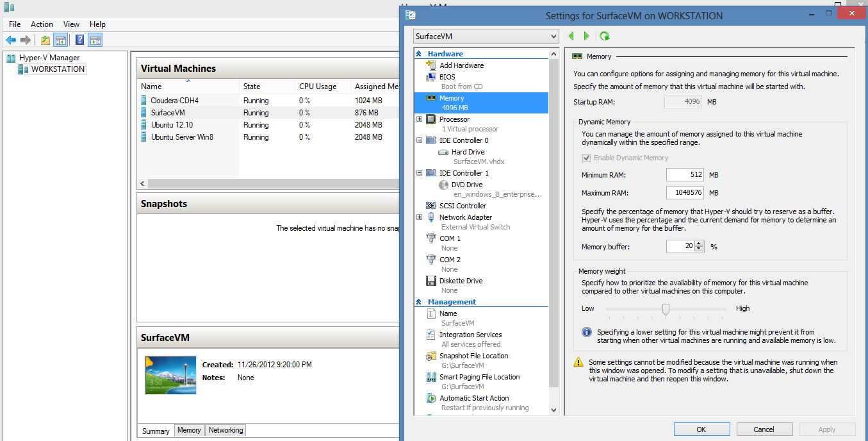Switch to the Networking tab

tap(225, 430)
